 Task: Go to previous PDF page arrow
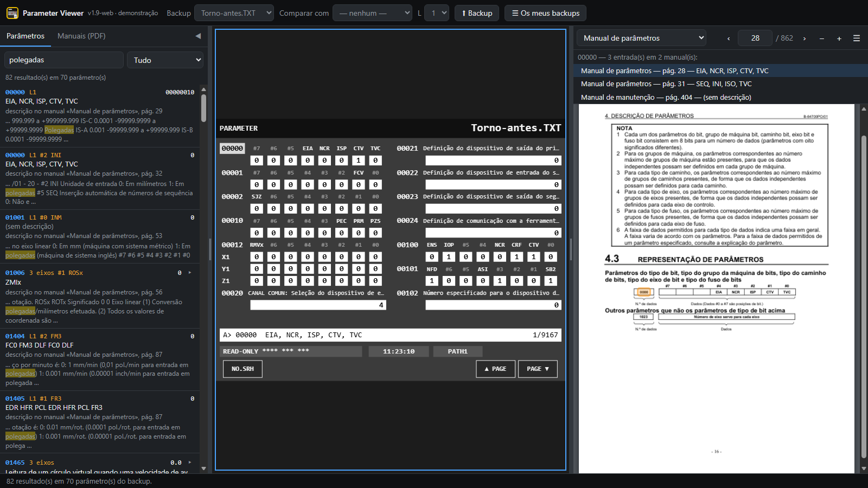tap(729, 38)
